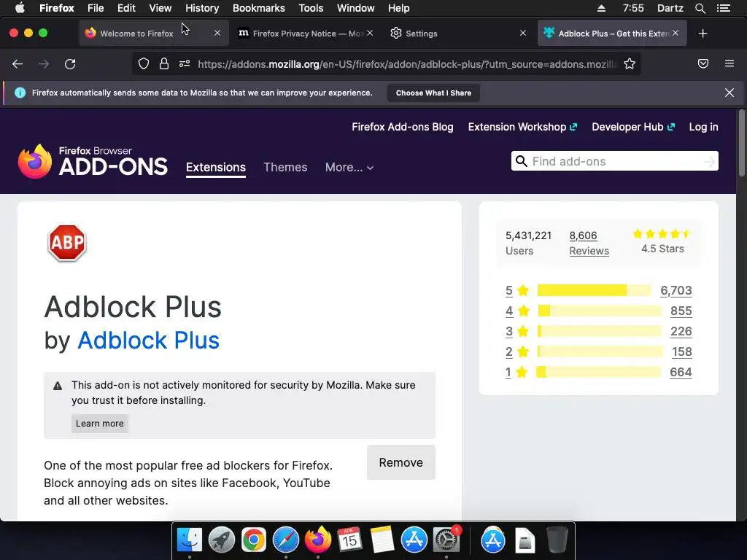
Task: Dismiss the data sharing notification bar
Action: [729, 93]
